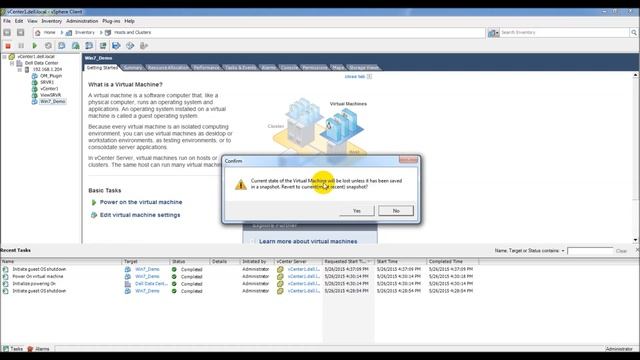
Task: Click the main pane scroll-down arrow
Action: coord(636,240)
